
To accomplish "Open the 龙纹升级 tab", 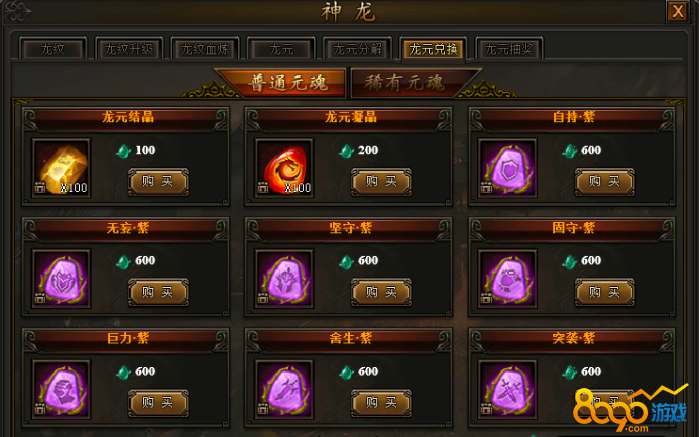I will pos(129,49).
